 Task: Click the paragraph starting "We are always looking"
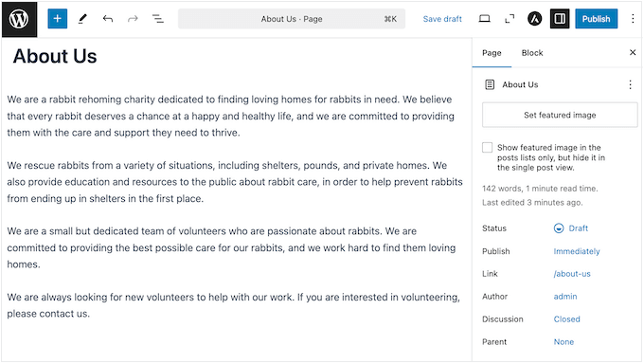click(234, 305)
